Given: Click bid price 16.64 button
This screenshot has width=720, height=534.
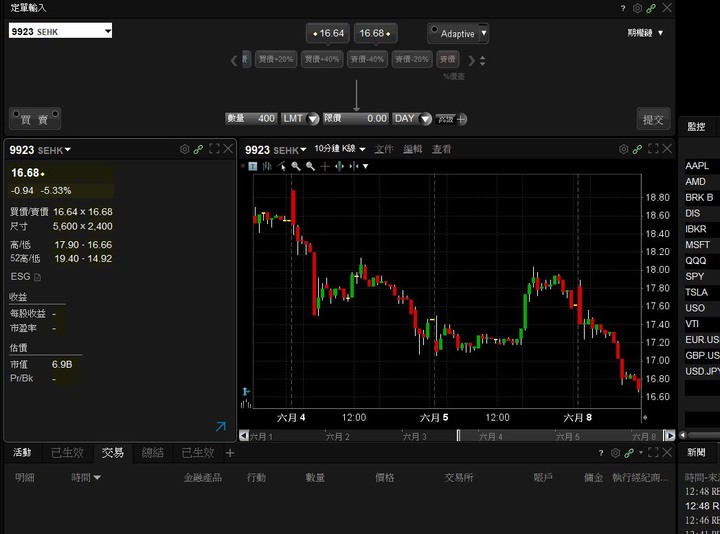Looking at the screenshot, I should click(328, 34).
